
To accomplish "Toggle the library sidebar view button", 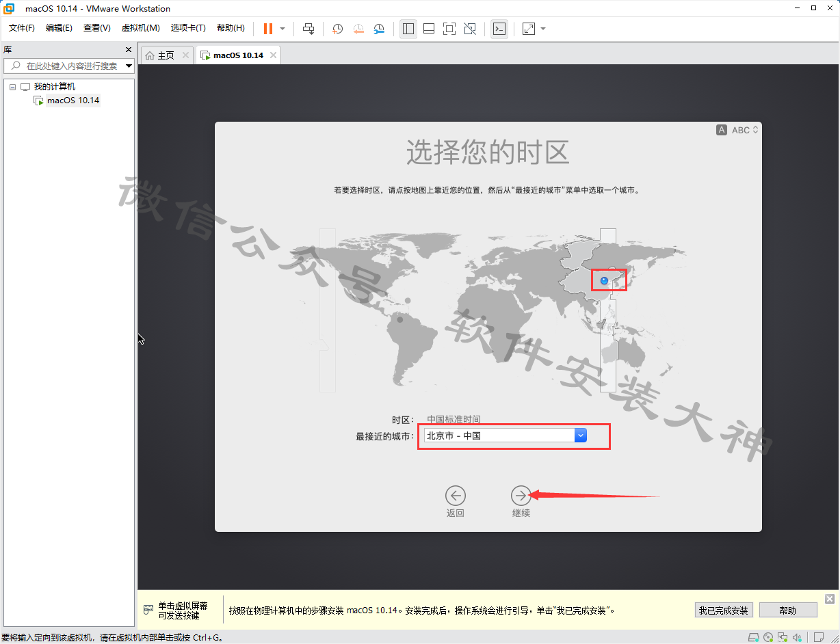I will [408, 29].
